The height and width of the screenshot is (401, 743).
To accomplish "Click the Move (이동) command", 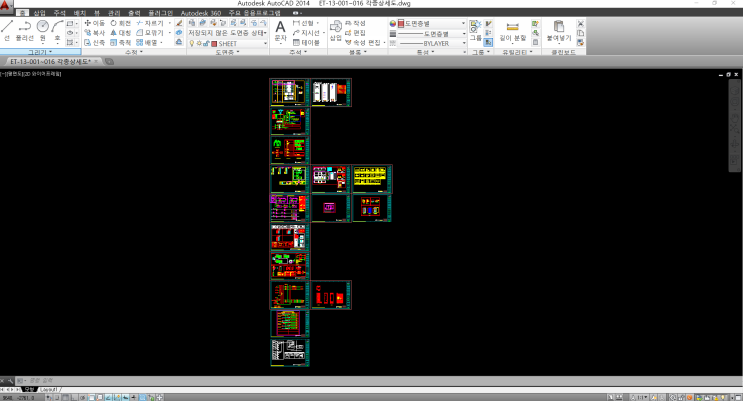I will pos(94,23).
